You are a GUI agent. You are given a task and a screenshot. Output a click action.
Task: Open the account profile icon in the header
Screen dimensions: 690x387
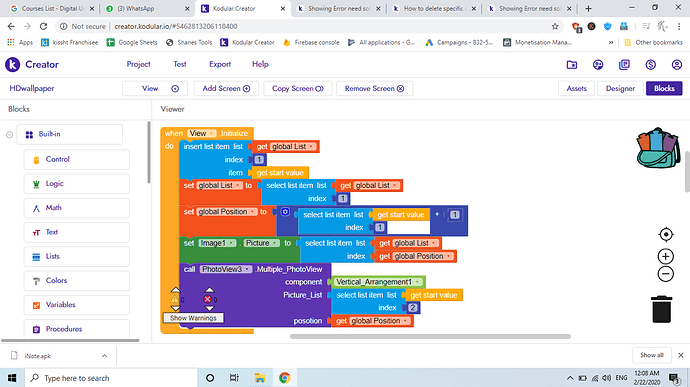pos(677,65)
